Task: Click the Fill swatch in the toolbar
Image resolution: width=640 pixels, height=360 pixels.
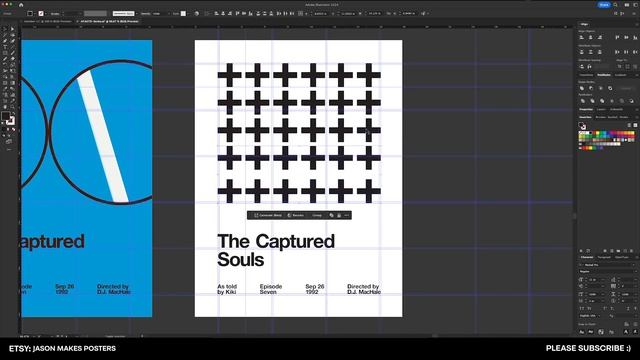Action: point(5,116)
